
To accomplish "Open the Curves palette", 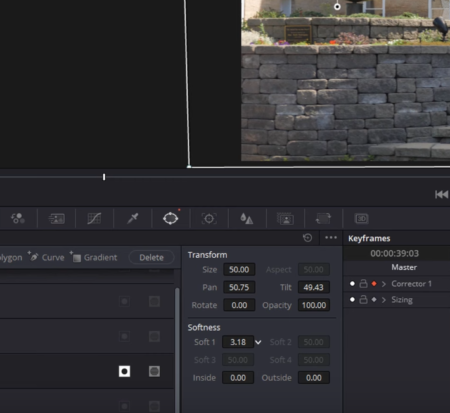I will pyautogui.click(x=94, y=219).
